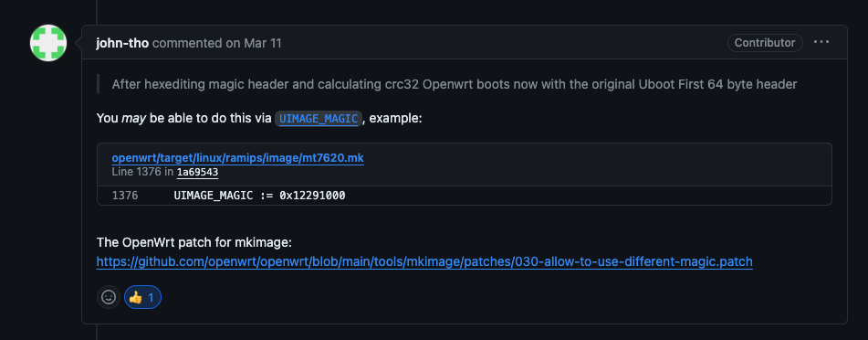Click the italic word "may"

[x=134, y=119]
